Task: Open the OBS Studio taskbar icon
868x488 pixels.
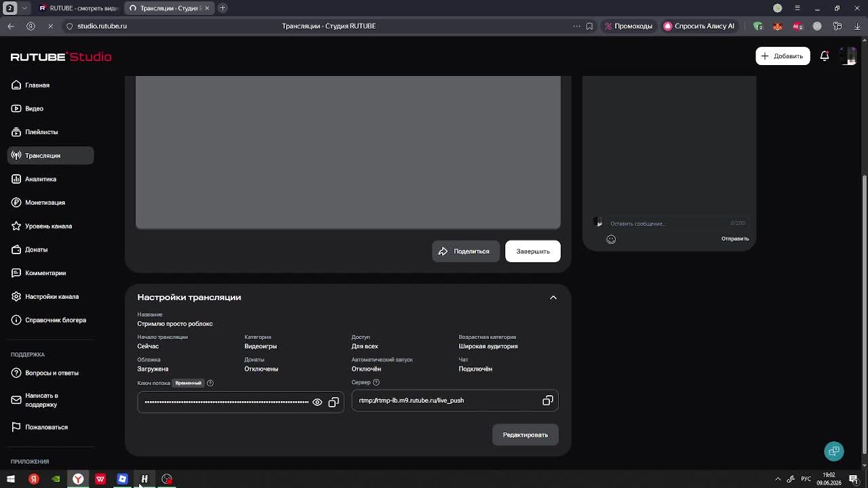Action: (x=167, y=479)
